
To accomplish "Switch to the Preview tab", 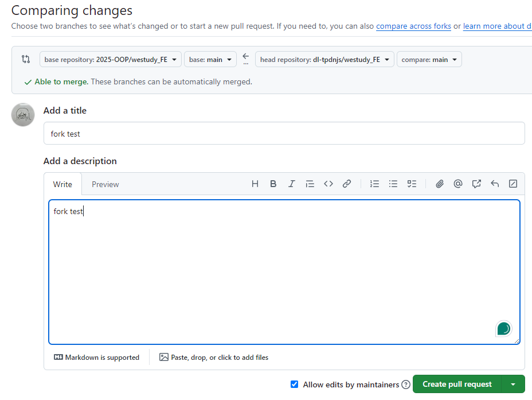I will [x=105, y=184].
